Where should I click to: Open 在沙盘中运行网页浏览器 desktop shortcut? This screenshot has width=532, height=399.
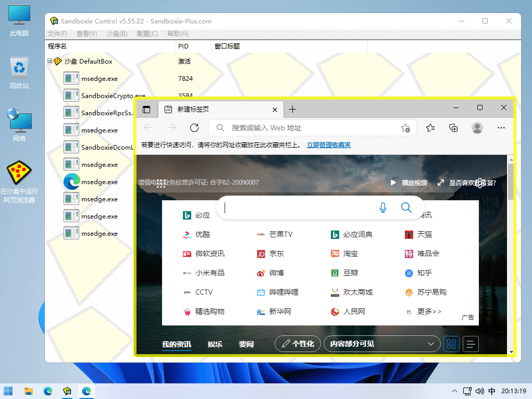point(19,183)
